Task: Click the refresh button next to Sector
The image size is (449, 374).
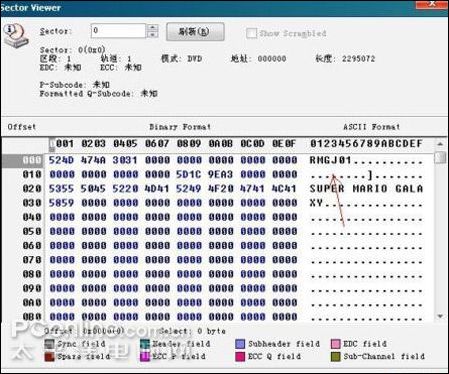Action: click(x=195, y=32)
